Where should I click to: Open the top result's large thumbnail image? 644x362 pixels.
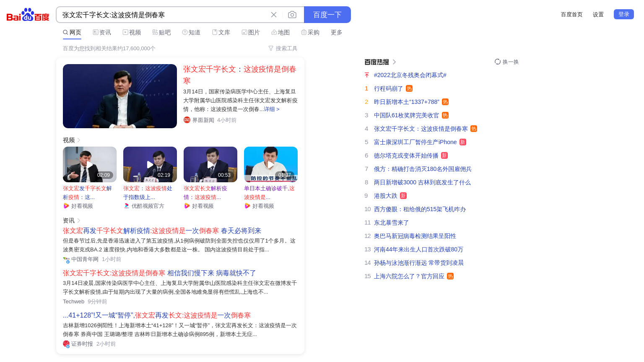[120, 96]
